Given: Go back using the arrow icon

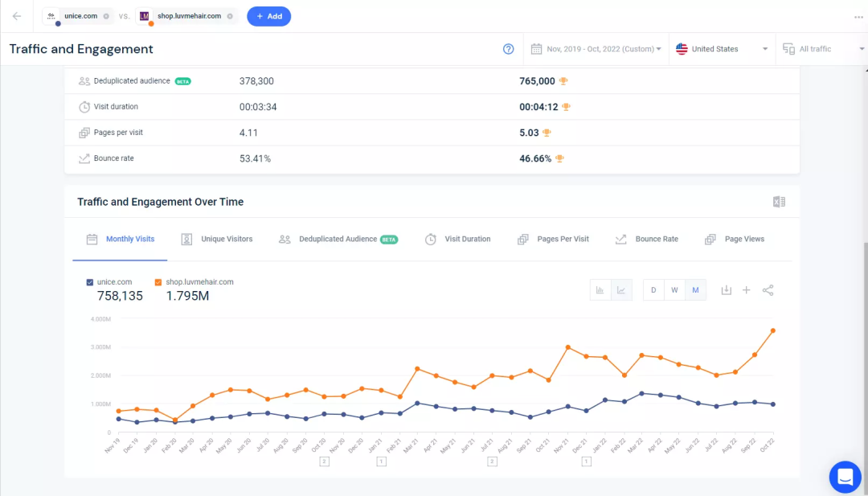Looking at the screenshot, I should pos(17,16).
